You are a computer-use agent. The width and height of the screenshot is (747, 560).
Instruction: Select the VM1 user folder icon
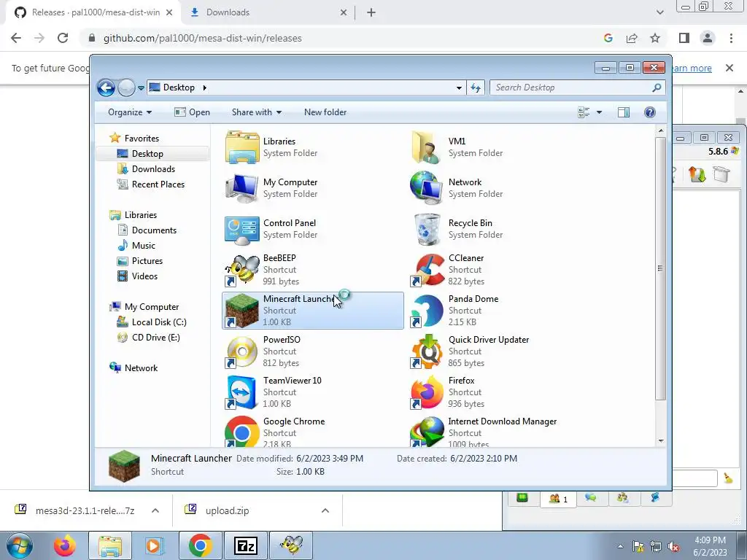426,147
